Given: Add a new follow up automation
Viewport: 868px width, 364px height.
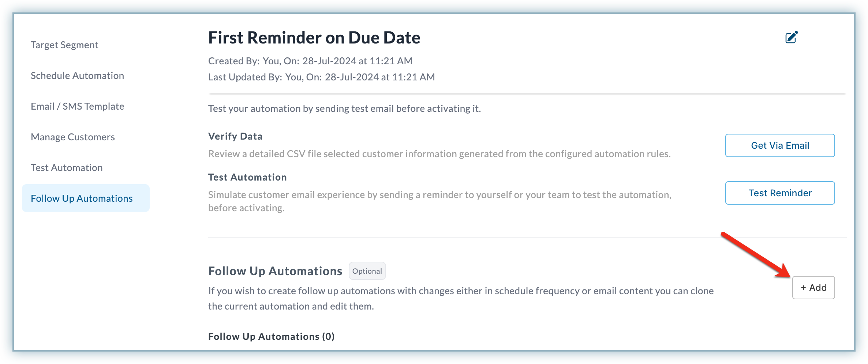Looking at the screenshot, I should pos(813,288).
